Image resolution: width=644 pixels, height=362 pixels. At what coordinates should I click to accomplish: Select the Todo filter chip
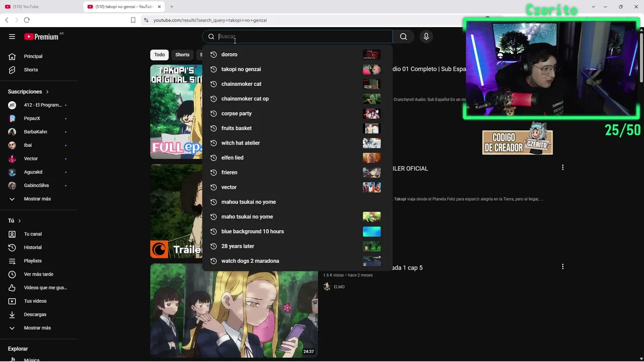pos(159,55)
